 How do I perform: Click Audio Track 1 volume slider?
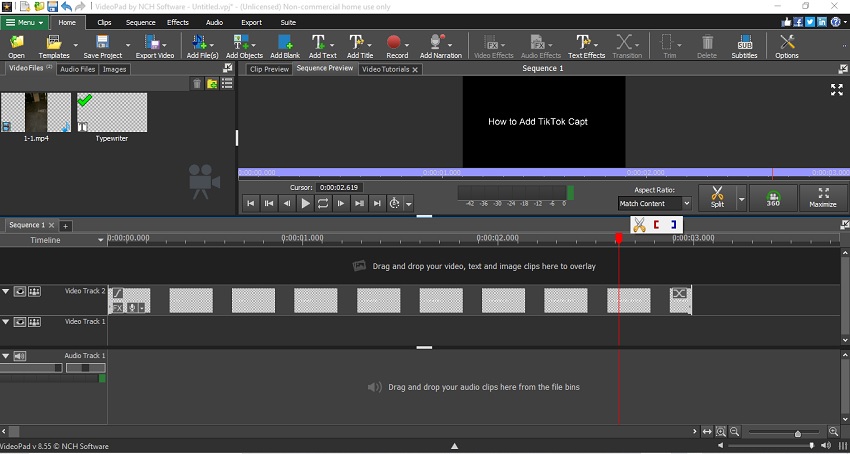click(x=31, y=368)
